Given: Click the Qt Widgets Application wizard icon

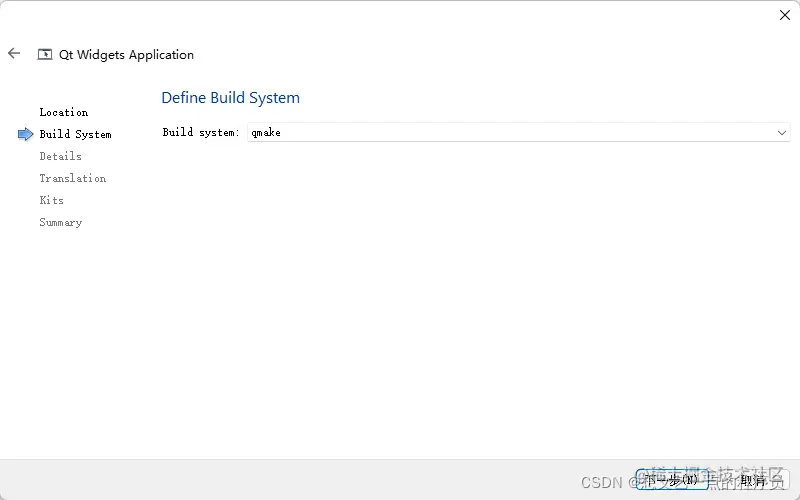Looking at the screenshot, I should [45, 55].
